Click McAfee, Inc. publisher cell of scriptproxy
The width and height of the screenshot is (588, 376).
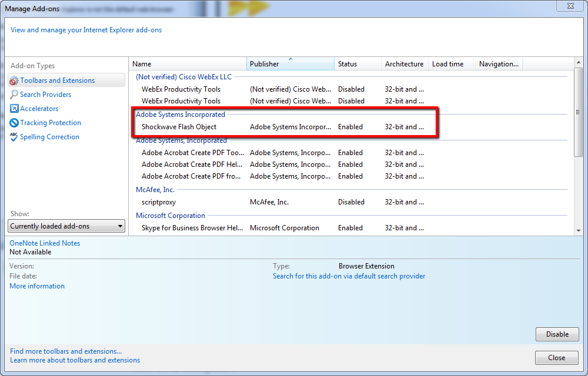coord(269,202)
